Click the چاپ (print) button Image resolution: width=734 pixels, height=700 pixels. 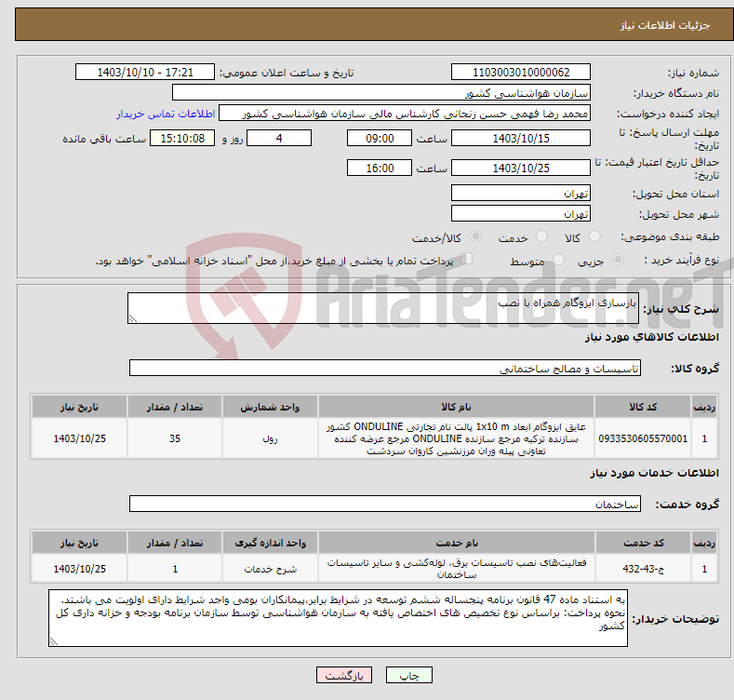pyautogui.click(x=408, y=675)
